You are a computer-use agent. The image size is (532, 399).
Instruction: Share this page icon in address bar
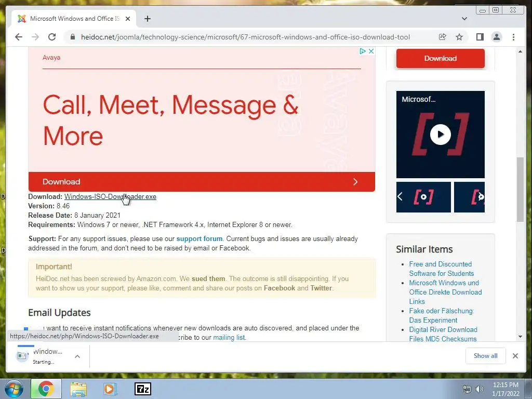[x=442, y=37]
